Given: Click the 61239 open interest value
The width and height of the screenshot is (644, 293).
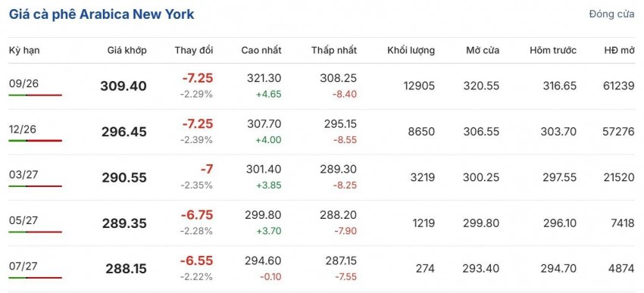Looking at the screenshot, I should click(617, 86).
